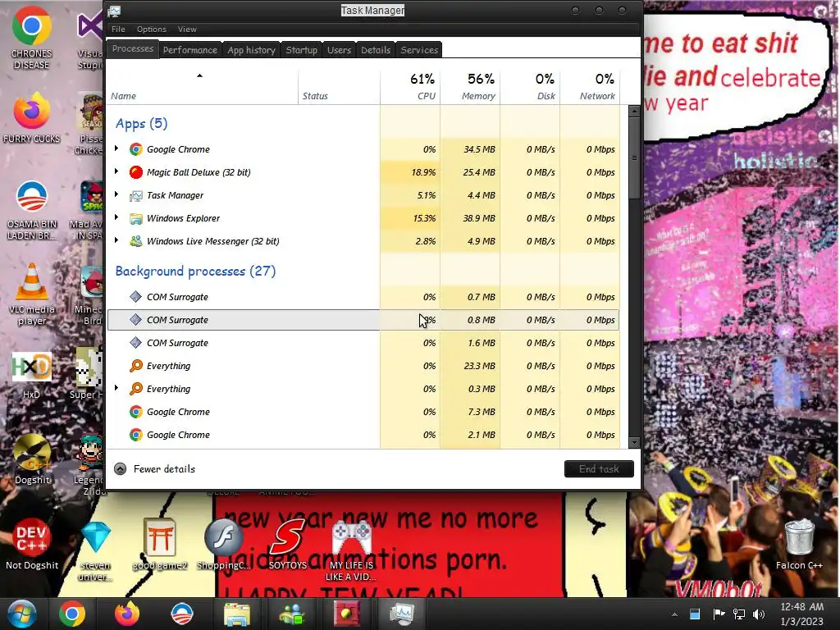Sort by the Status column header

click(x=339, y=86)
